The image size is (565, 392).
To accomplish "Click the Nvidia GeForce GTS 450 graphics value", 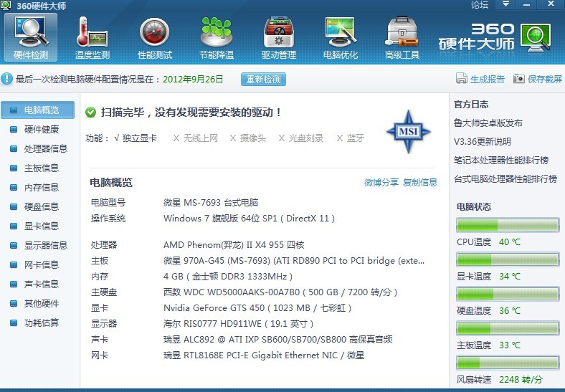I will [257, 308].
